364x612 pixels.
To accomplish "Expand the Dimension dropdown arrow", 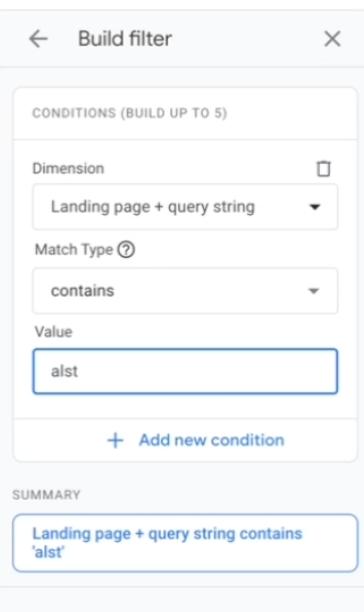I will 314,207.
